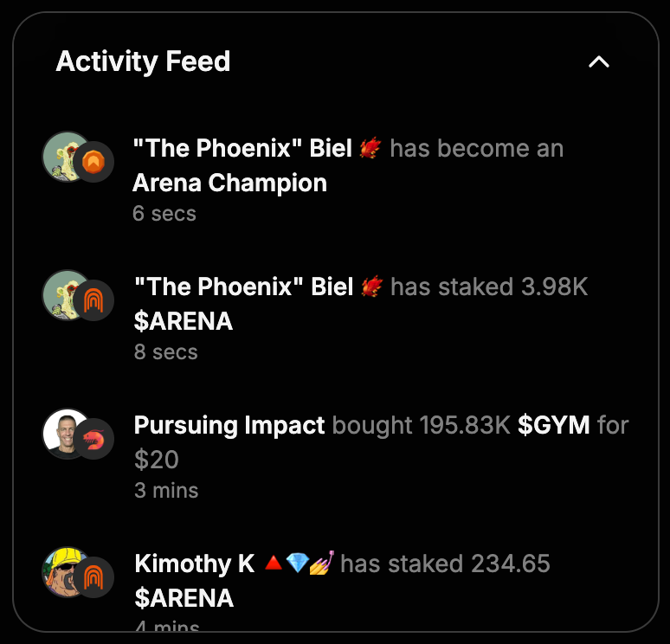Screen dimensions: 670x644
Task: Open "The Phoenix" Biel name in champion entry
Action: (x=242, y=149)
